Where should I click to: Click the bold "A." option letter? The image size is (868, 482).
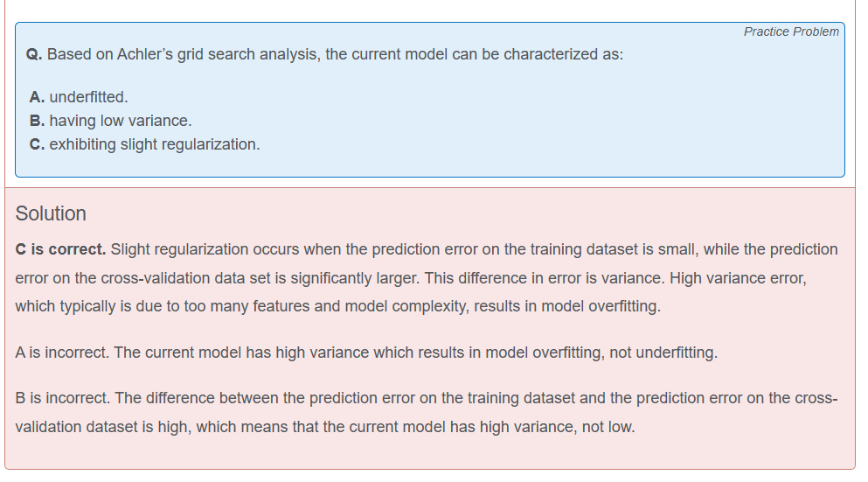pyautogui.click(x=37, y=97)
